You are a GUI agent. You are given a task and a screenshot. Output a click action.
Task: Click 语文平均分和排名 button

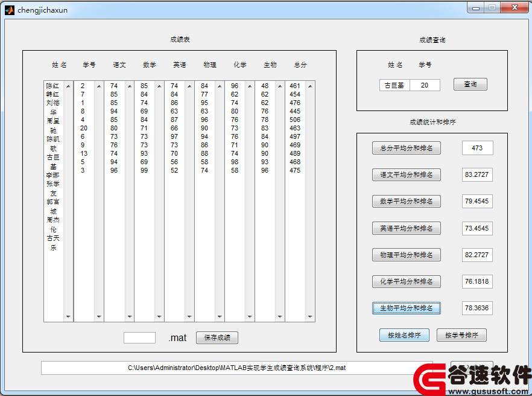click(x=407, y=174)
